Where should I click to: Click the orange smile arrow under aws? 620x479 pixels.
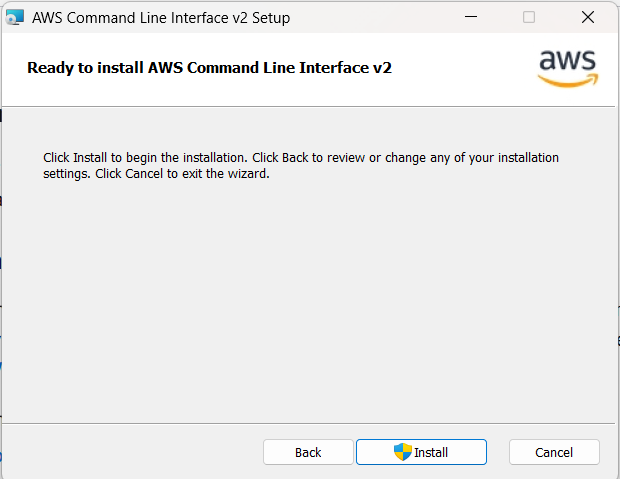(568, 81)
